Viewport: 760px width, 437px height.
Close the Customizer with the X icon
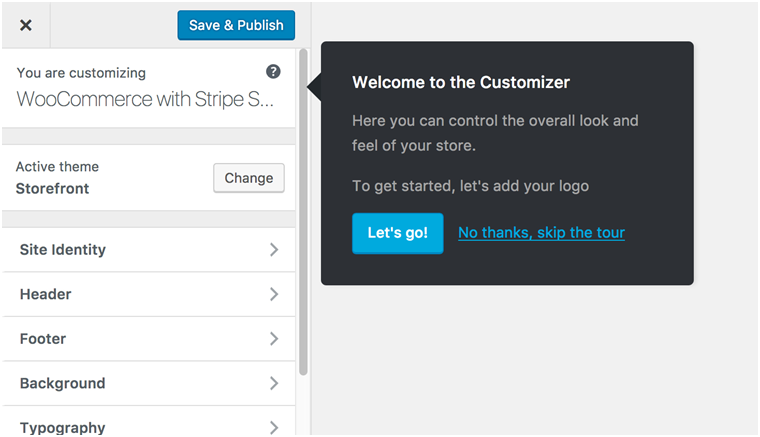(26, 25)
